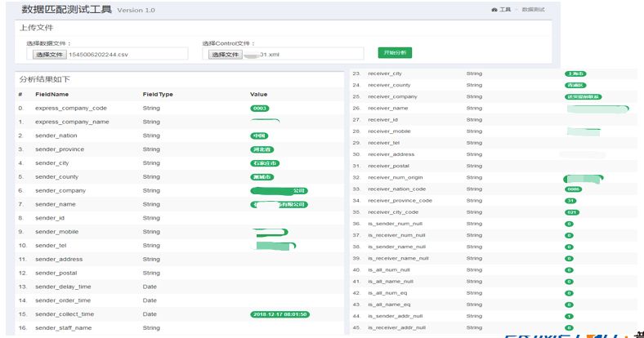This screenshot has width=644, height=338.
Task: Click the is_sender_addr_null field name
Action: tap(395, 316)
